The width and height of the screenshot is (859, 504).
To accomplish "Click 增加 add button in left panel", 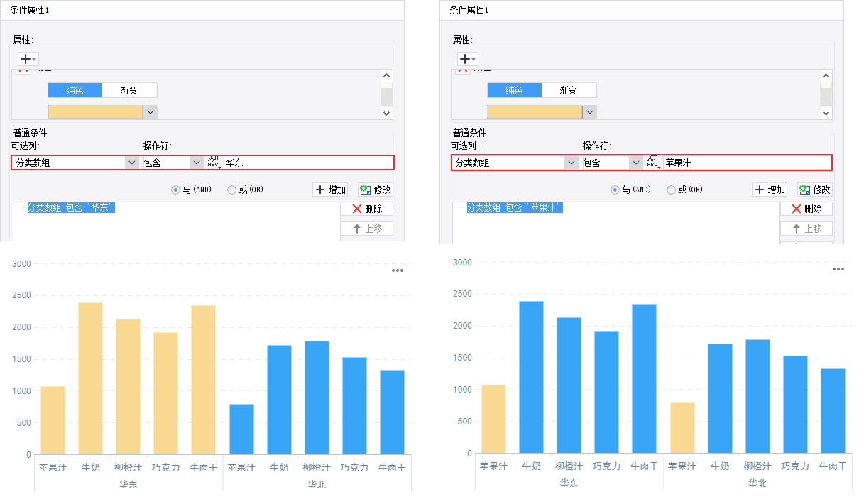I will pyautogui.click(x=331, y=190).
